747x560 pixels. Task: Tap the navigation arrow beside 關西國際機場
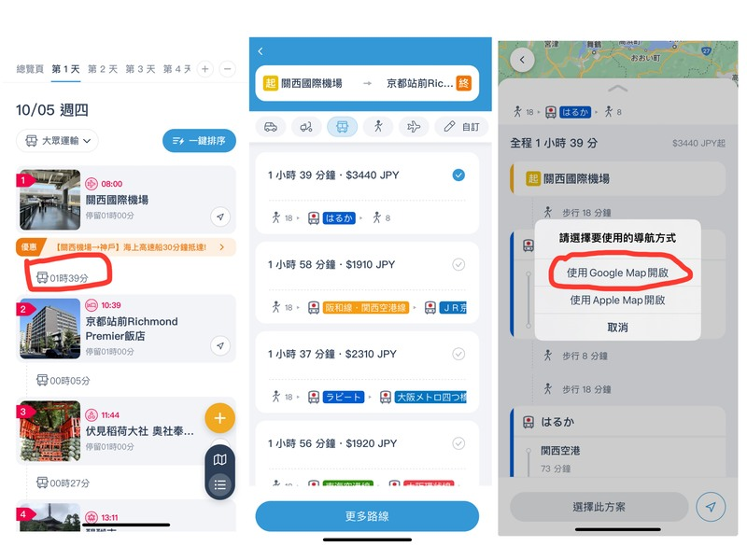[220, 217]
